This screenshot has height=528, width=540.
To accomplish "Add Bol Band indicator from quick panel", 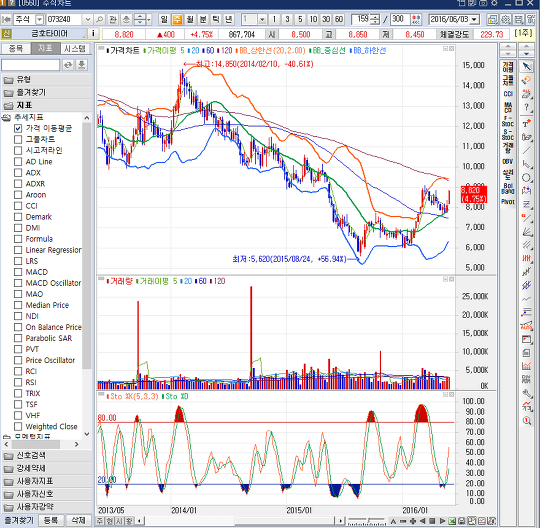I will click(508, 188).
